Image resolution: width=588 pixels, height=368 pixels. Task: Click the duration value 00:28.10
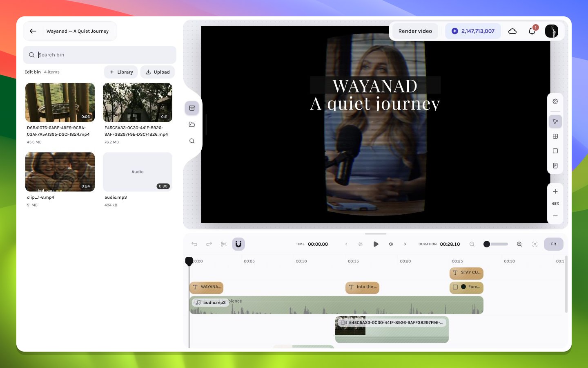click(x=450, y=244)
